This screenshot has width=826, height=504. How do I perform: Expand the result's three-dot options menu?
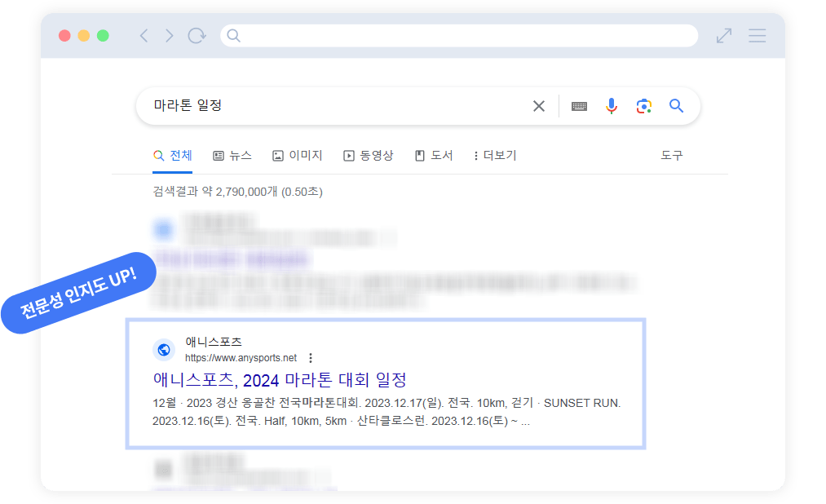point(311,357)
